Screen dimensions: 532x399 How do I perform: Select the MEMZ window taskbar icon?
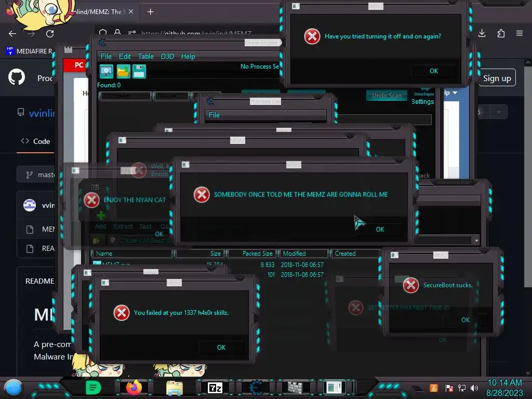tap(334, 388)
